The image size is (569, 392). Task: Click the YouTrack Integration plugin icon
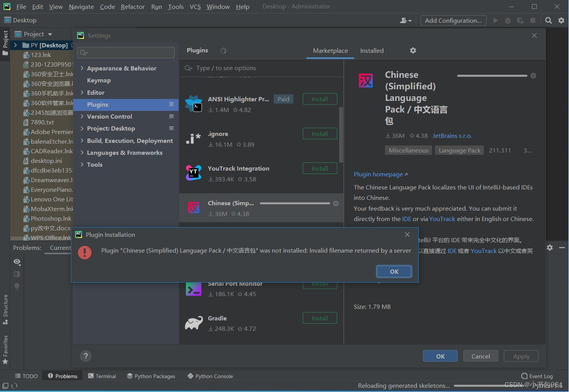point(194,173)
